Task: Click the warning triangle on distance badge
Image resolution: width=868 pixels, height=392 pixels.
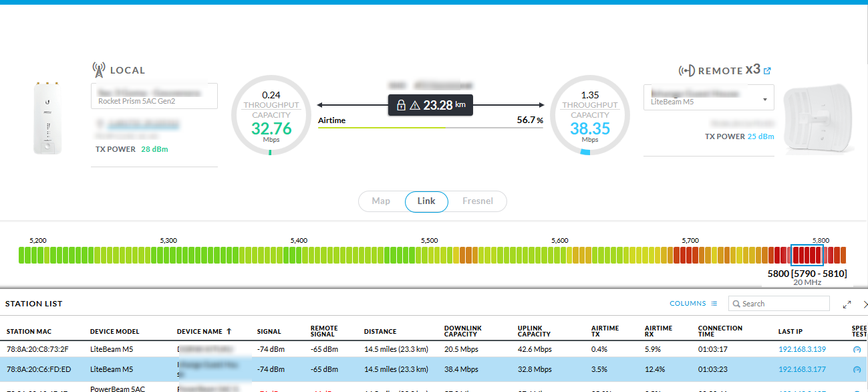Action: 414,105
